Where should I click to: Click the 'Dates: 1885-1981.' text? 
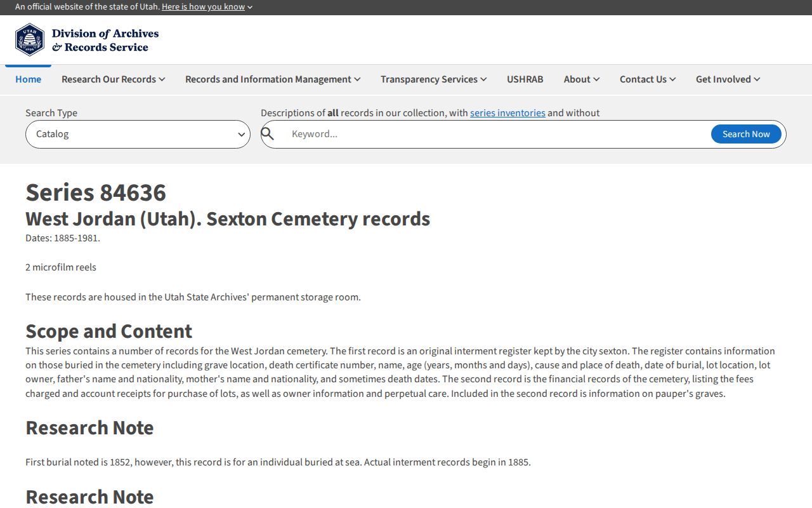[x=63, y=238]
